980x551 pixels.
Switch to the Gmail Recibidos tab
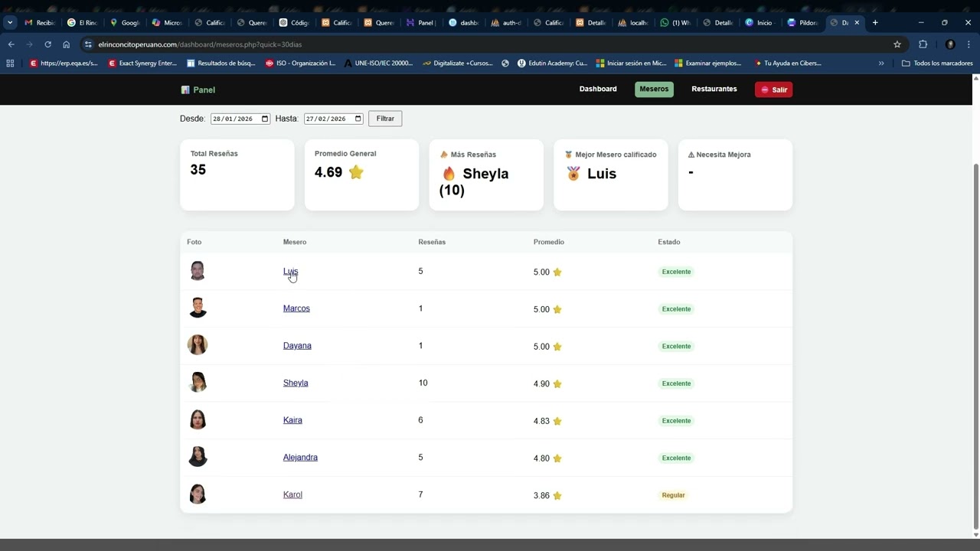pyautogui.click(x=40, y=23)
